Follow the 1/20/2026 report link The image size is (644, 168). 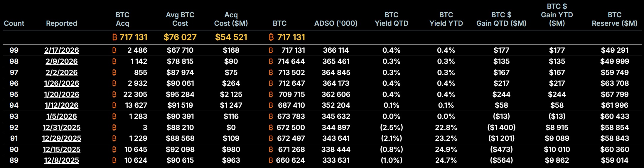62,95
